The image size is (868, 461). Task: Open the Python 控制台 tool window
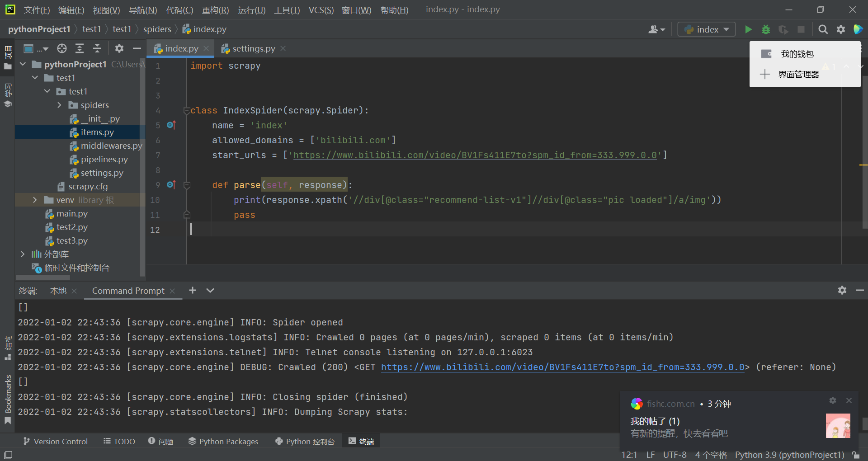(x=305, y=441)
